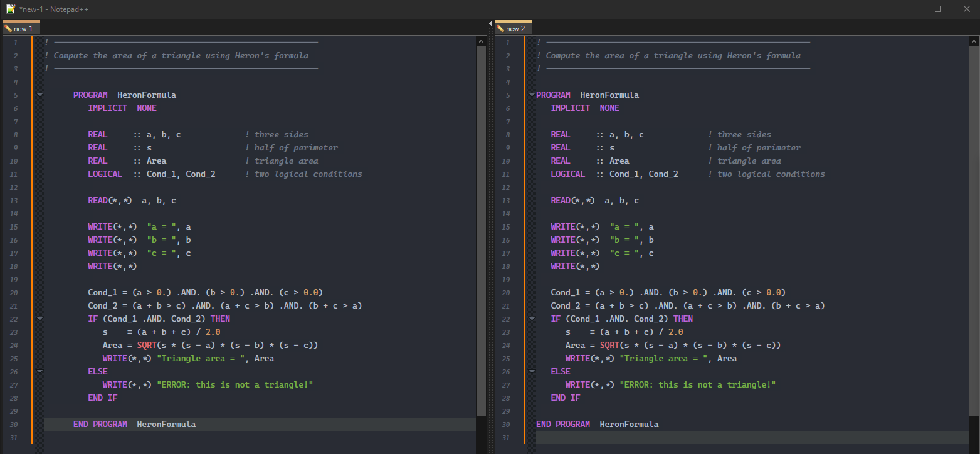Click "PROGRAM HeronFormula" on line 5 in new-1

pos(125,95)
